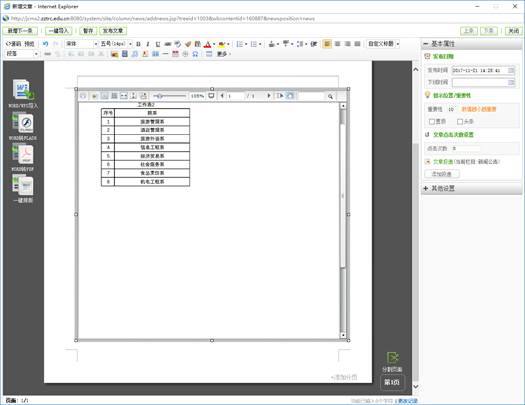Image resolution: width=525 pixels, height=405 pixels.
Task: Tick the 头条 (headline) checkbox
Action: (x=460, y=122)
